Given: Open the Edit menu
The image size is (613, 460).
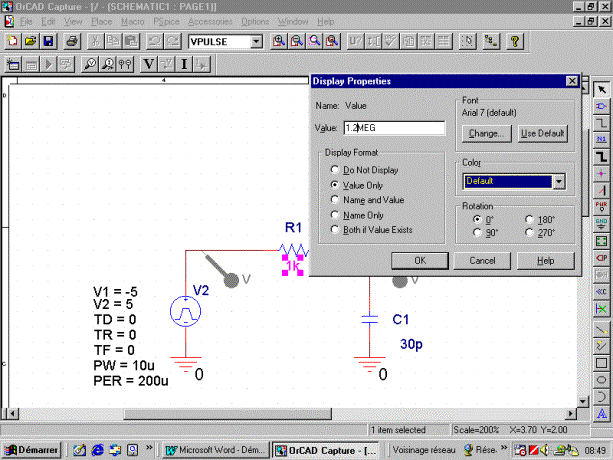Looking at the screenshot, I should 48,21.
